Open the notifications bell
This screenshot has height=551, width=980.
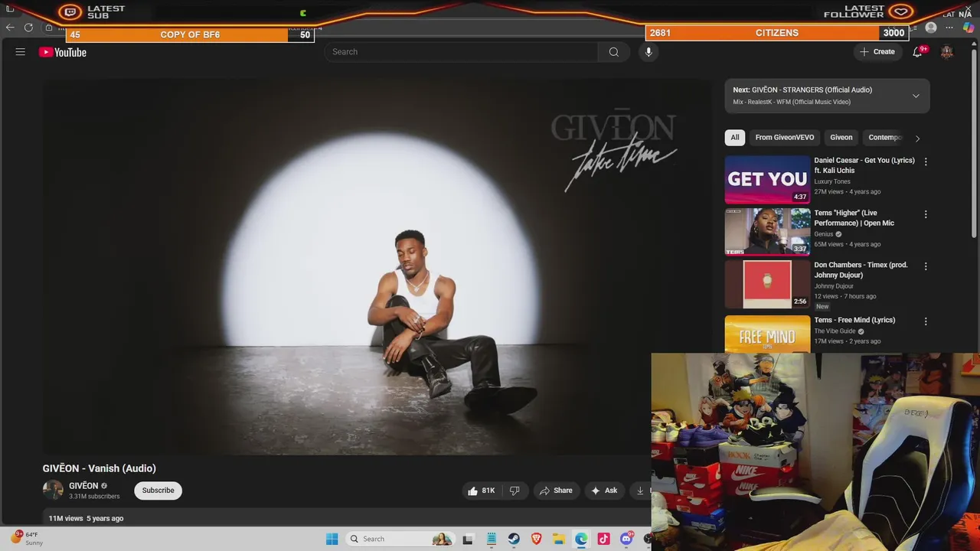(x=918, y=52)
